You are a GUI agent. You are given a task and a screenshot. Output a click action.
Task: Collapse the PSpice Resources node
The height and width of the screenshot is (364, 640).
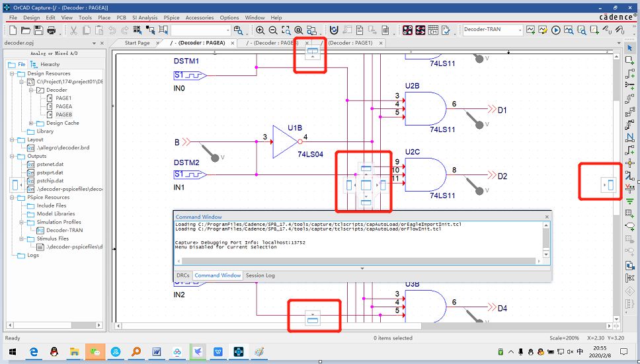(x=13, y=198)
